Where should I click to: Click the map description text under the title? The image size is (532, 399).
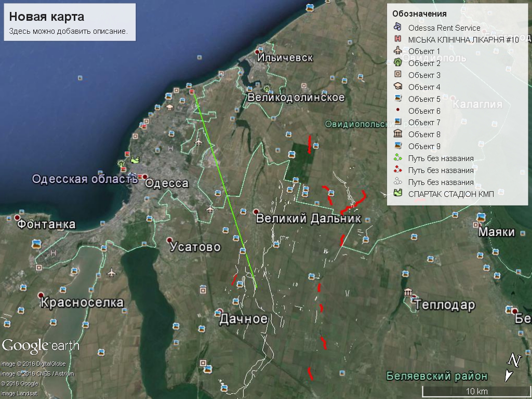coord(68,31)
